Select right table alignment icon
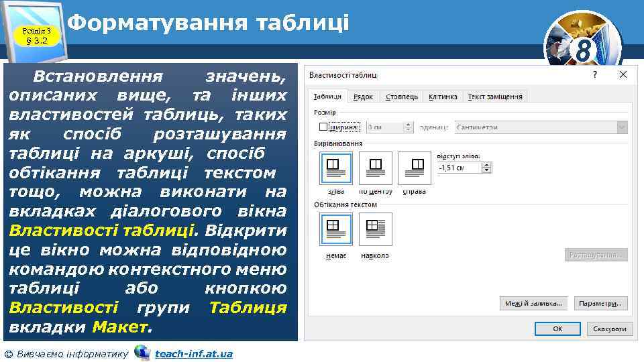 pos(415,168)
